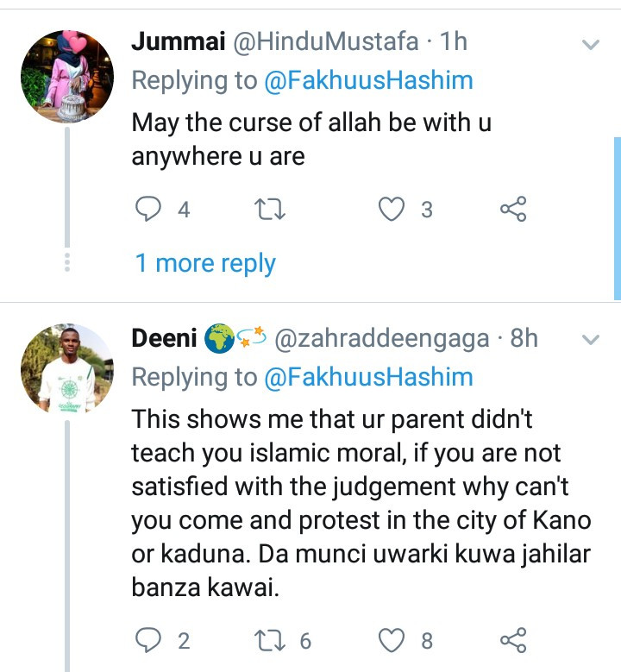Like Deeni's tweet with 8 likes
The image size is (621, 672).
pos(393,640)
